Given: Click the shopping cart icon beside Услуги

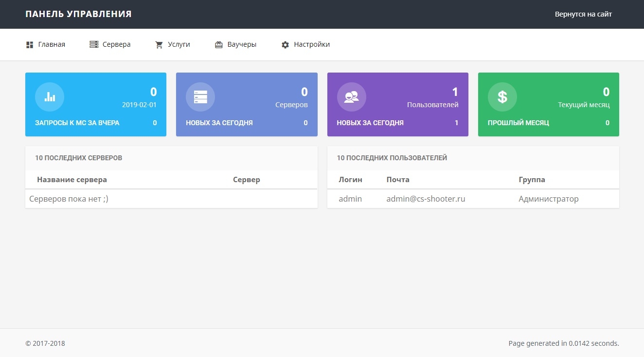Looking at the screenshot, I should click(x=159, y=45).
